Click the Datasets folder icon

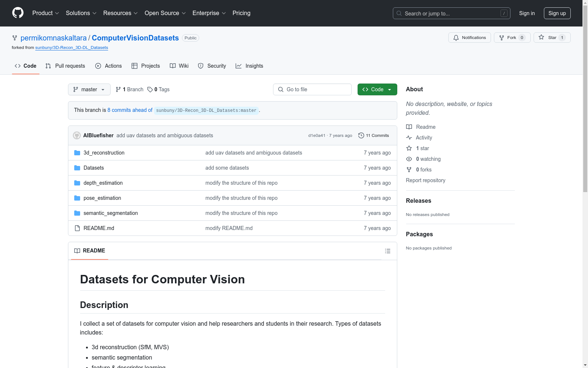[x=77, y=168]
